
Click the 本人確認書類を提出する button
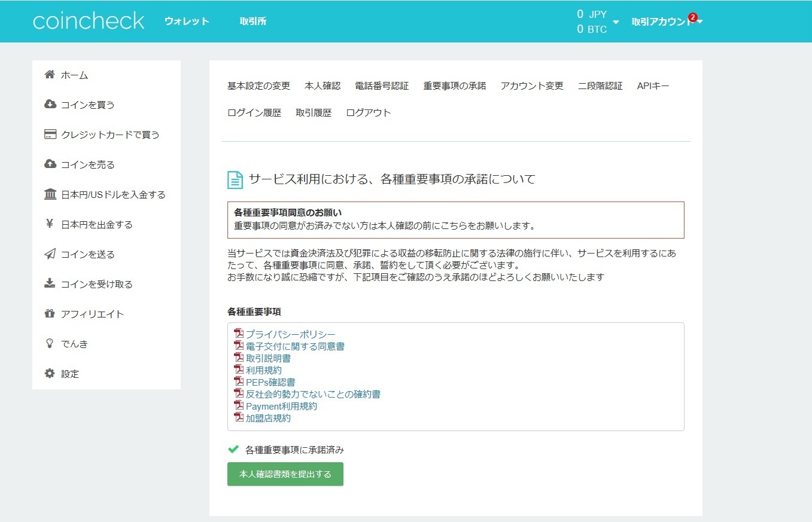coord(285,474)
